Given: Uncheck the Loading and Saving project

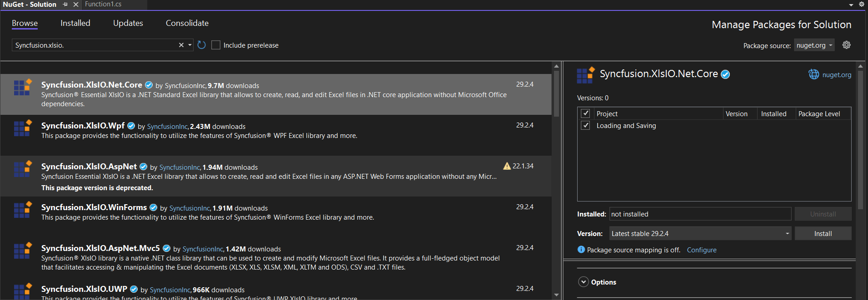Looking at the screenshot, I should click(x=585, y=125).
